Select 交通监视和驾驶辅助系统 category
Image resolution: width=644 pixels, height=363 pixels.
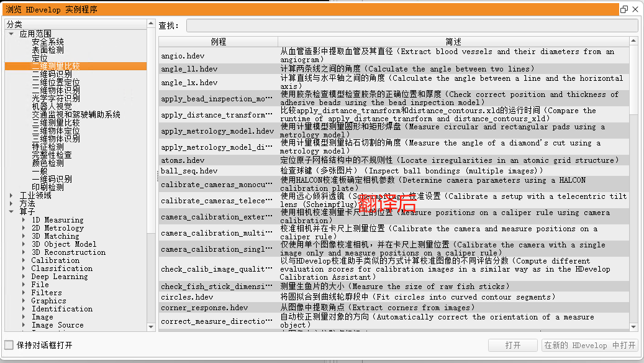pos(76,115)
